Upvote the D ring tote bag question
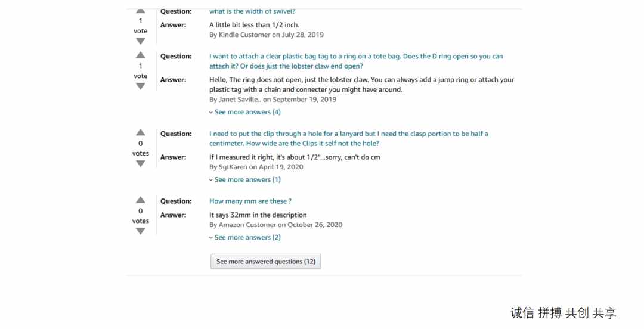Viewport: 644px width, 329px height. 141,55
